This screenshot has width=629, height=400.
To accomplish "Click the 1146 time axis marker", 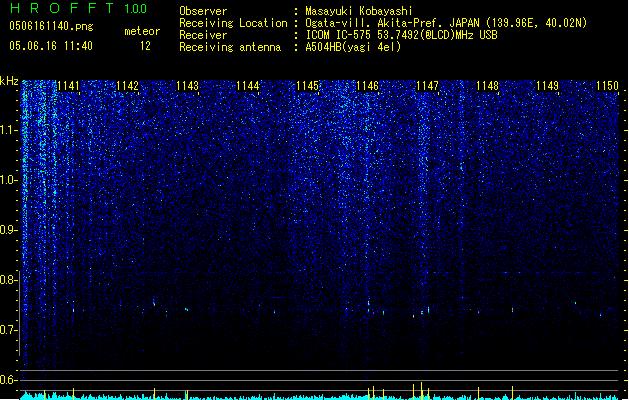I will [367, 86].
